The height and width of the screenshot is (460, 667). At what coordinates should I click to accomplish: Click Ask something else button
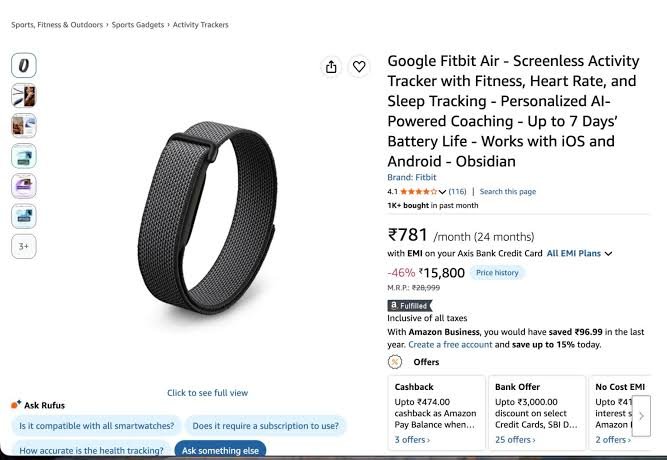point(220,450)
